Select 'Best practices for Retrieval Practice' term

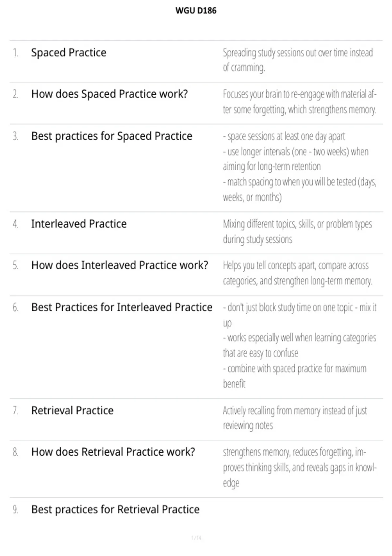click(x=115, y=510)
